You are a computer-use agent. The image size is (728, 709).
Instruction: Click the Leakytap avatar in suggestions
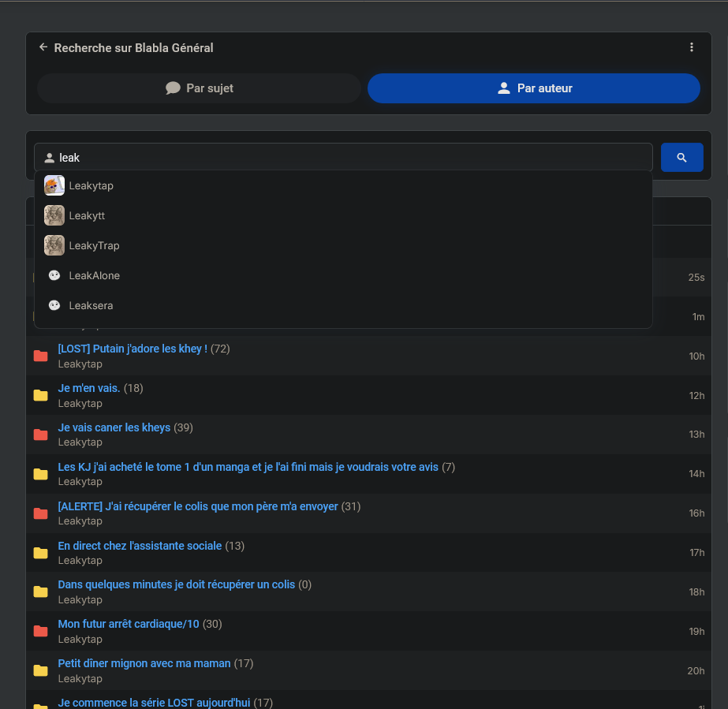[x=54, y=185]
